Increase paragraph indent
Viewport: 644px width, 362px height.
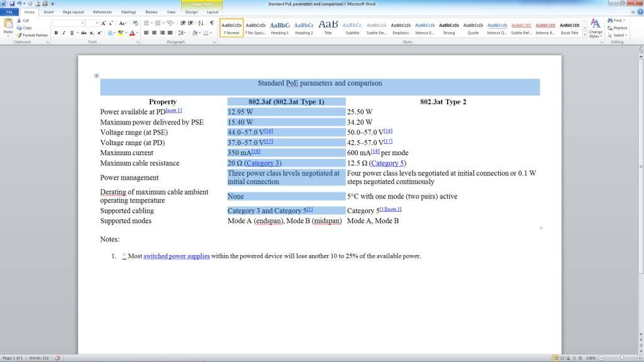191,23
